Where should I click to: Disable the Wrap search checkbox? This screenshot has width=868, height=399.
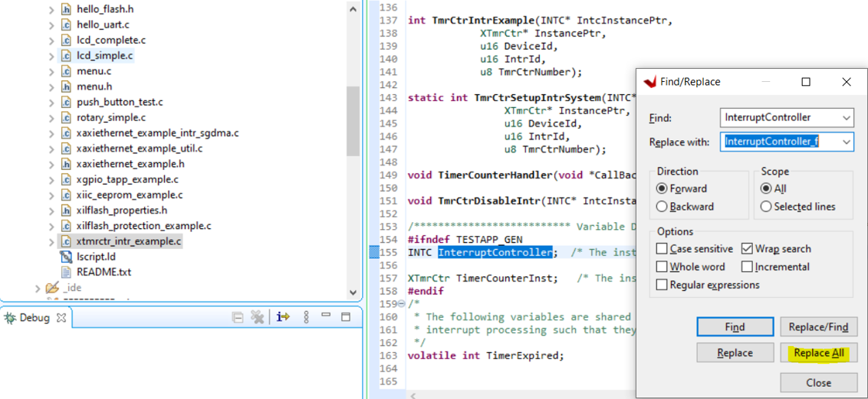click(x=747, y=249)
